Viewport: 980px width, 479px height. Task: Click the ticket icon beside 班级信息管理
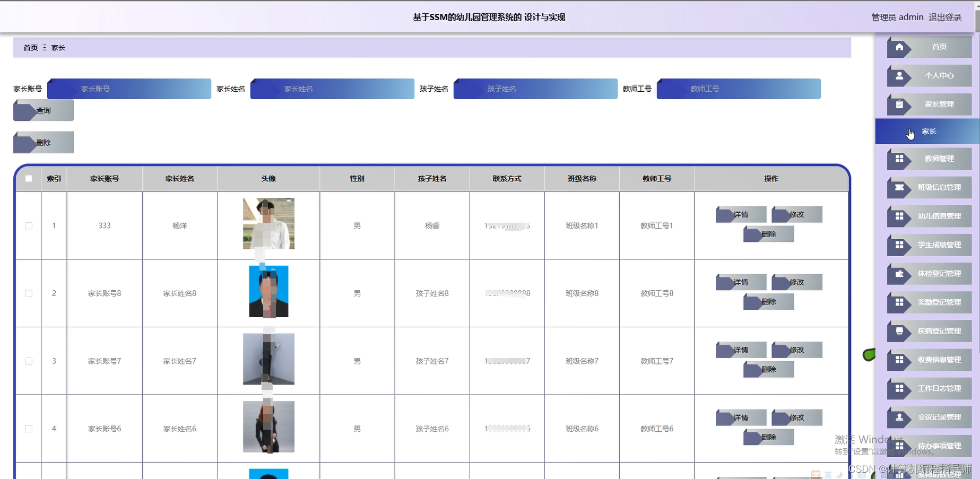pyautogui.click(x=899, y=187)
